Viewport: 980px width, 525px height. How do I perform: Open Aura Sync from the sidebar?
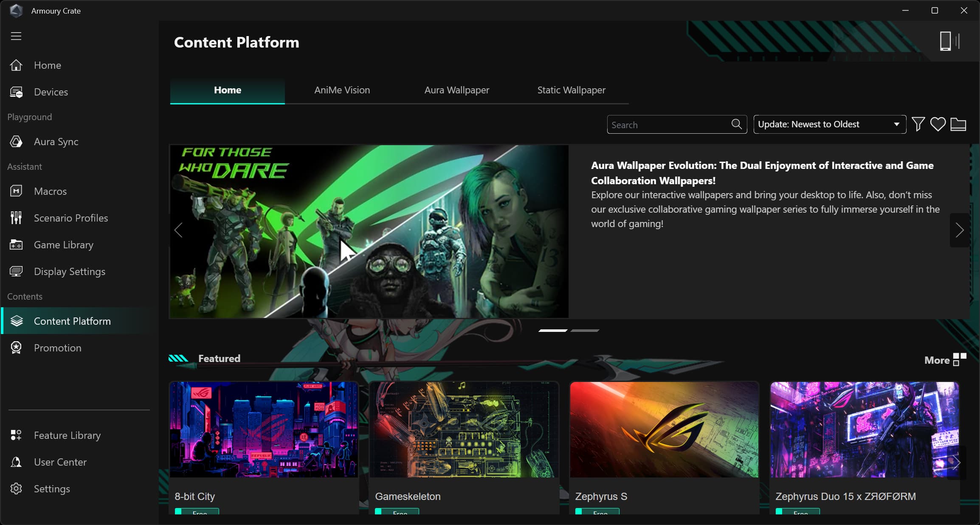point(56,142)
